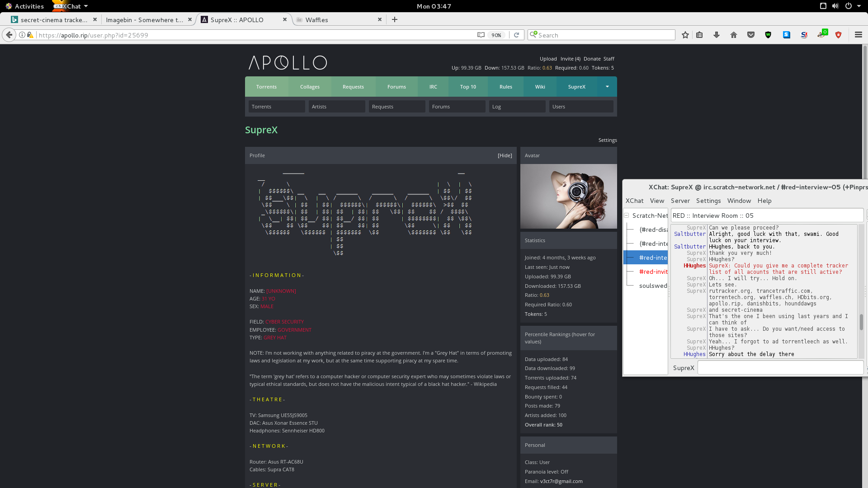Open the blue S extension icon
868x488 pixels.
[x=787, y=35]
